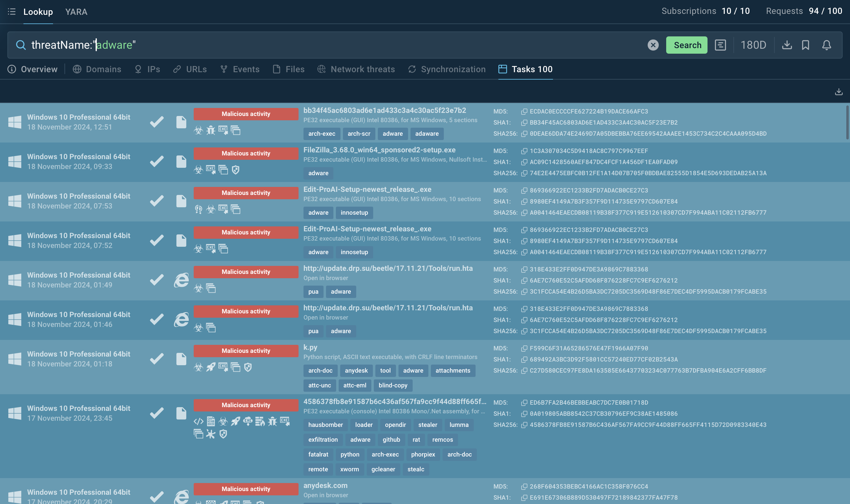Click the export icon above the task list
Image resolution: width=850 pixels, height=504 pixels.
tap(839, 92)
